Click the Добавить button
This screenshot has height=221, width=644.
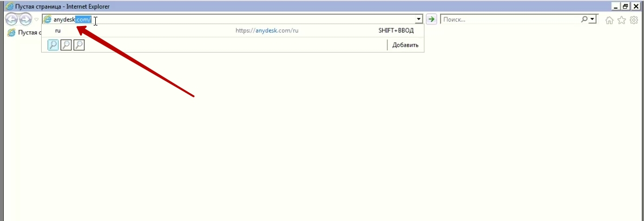coord(405,45)
